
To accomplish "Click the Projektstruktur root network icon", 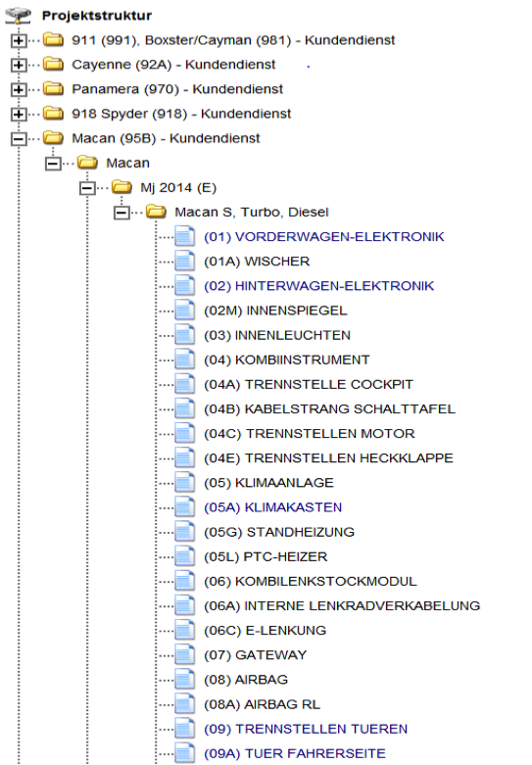I will point(18,16).
